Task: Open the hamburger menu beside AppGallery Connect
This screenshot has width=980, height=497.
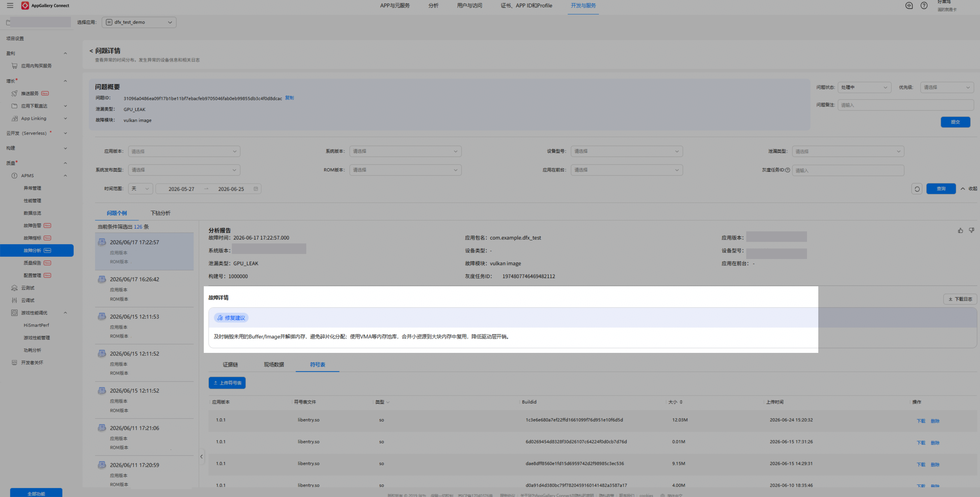Action: tap(10, 5)
